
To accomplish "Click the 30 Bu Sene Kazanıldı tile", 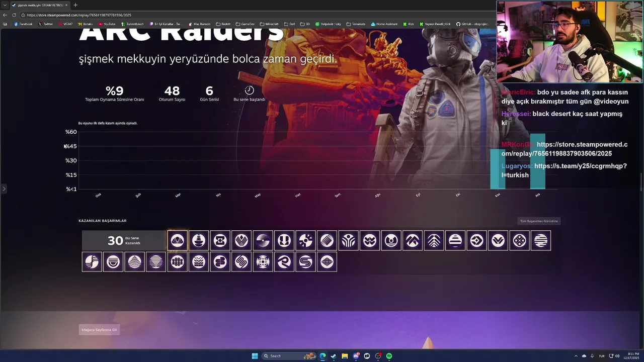I will (x=124, y=240).
